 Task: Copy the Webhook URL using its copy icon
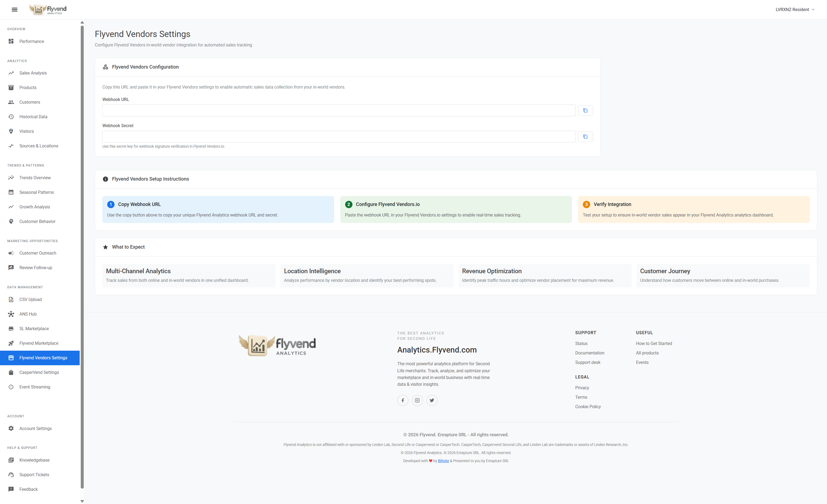[585, 110]
